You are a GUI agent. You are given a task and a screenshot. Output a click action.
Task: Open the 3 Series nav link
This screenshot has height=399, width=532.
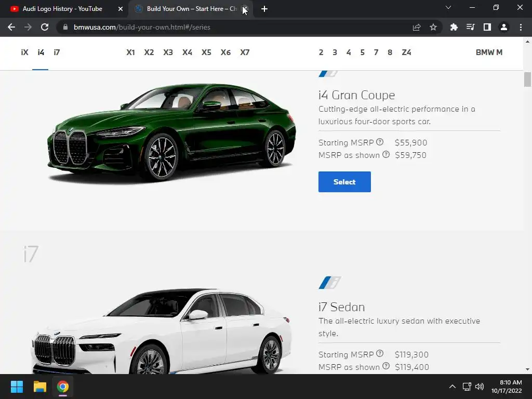(x=335, y=52)
